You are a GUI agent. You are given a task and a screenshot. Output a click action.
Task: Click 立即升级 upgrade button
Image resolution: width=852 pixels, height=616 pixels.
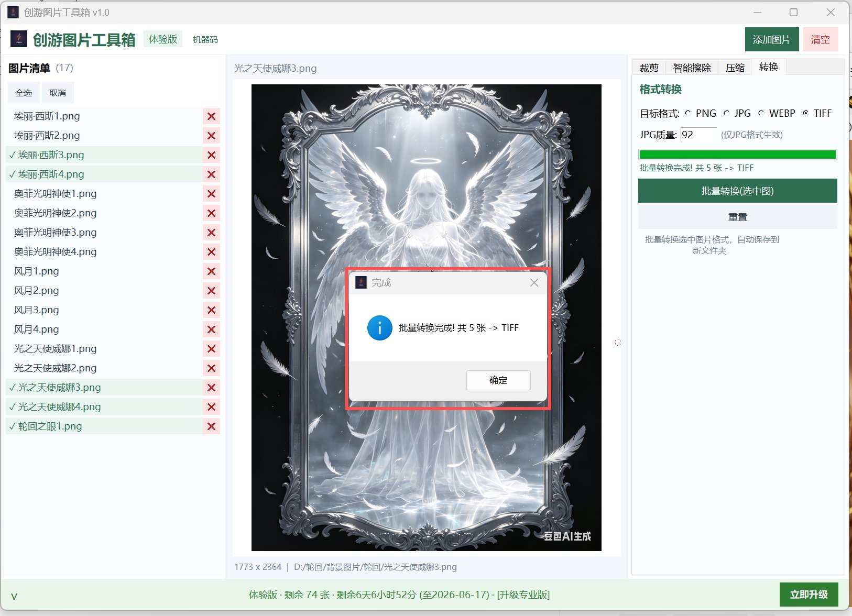click(x=809, y=595)
